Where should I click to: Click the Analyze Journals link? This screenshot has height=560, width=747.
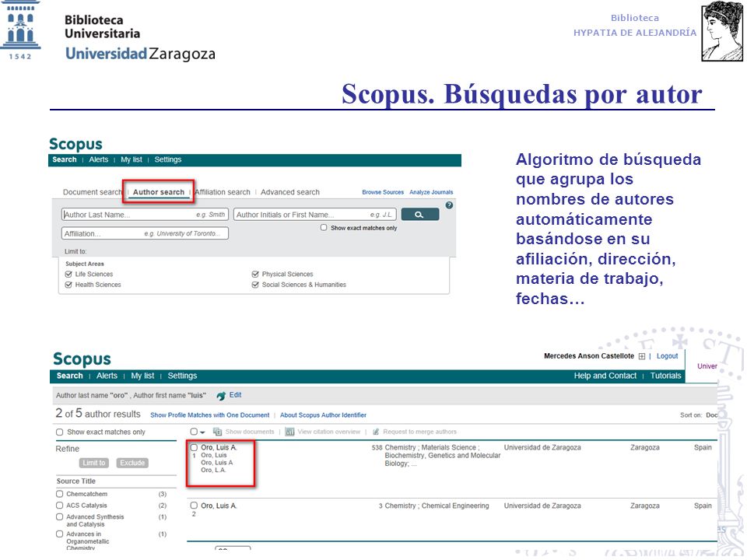[431, 192]
